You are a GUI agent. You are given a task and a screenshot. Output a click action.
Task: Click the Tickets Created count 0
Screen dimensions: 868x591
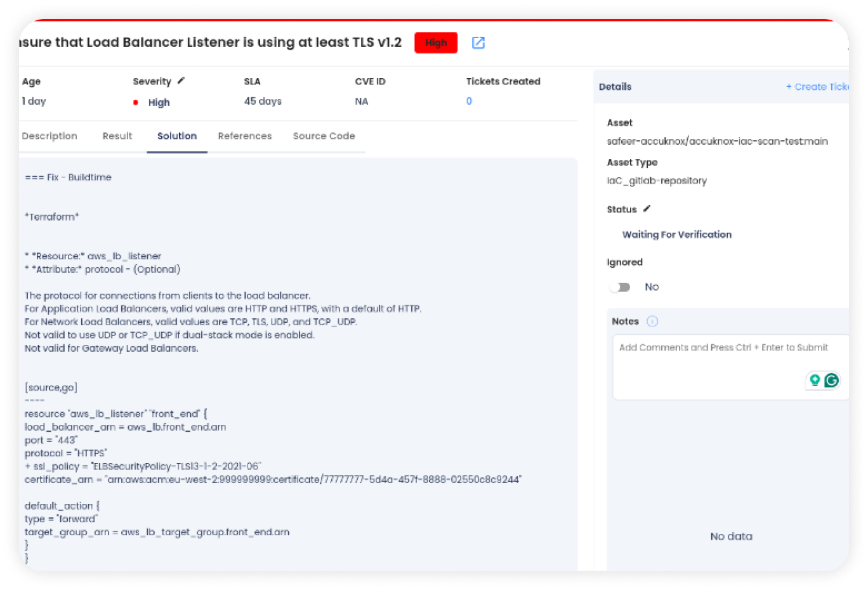click(469, 101)
